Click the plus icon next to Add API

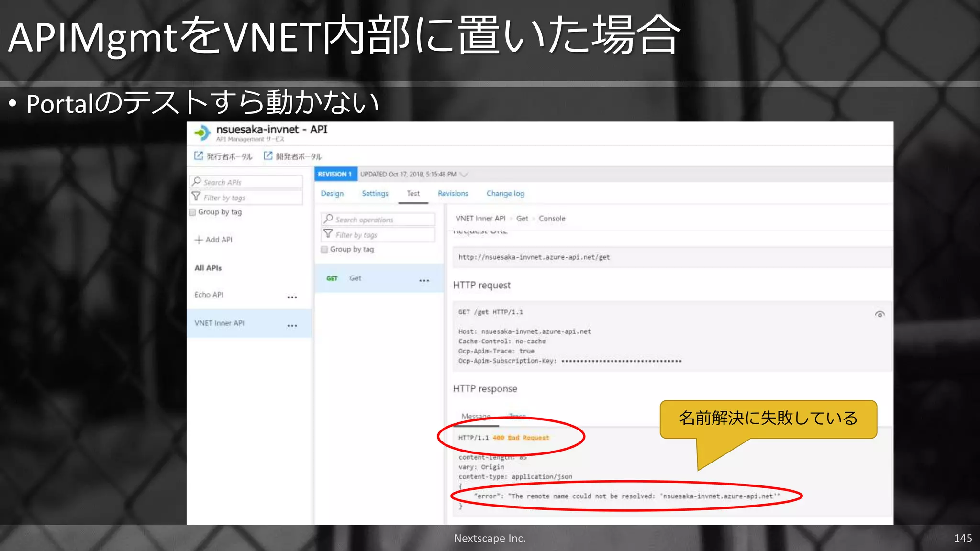[199, 240]
